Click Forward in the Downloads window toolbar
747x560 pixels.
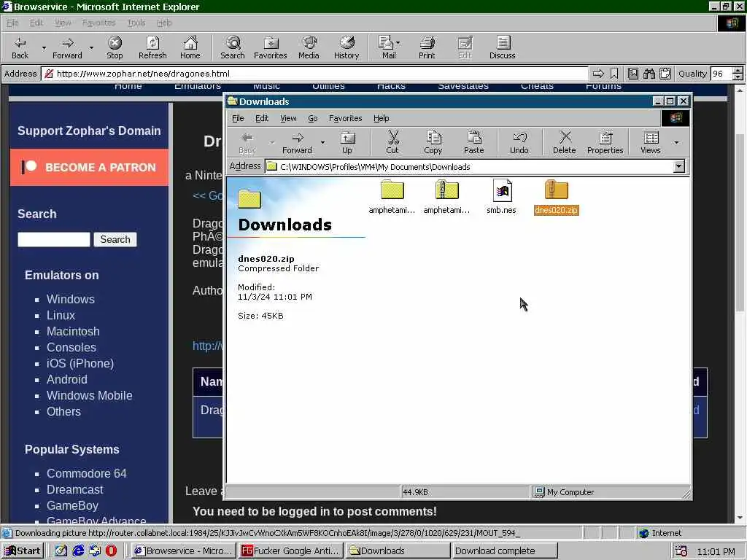pos(297,142)
